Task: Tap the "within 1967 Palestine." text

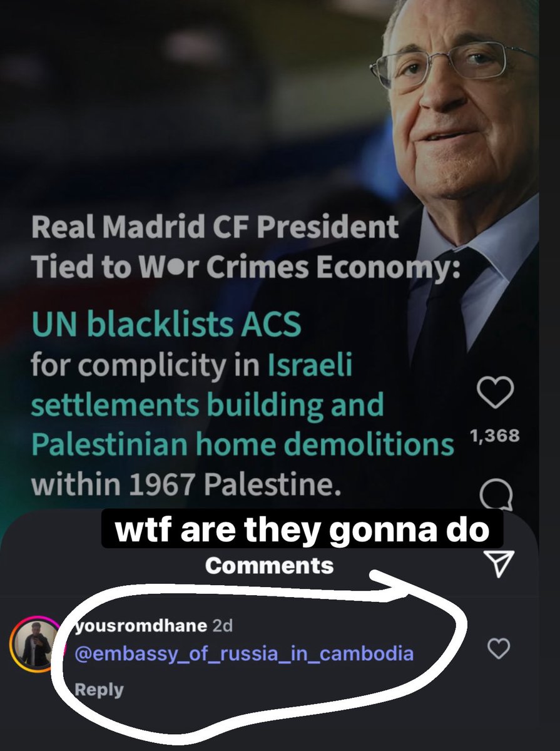Action: [186, 485]
